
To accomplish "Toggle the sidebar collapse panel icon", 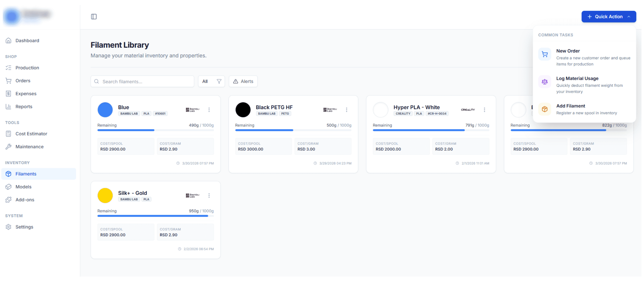I will 94,17.
